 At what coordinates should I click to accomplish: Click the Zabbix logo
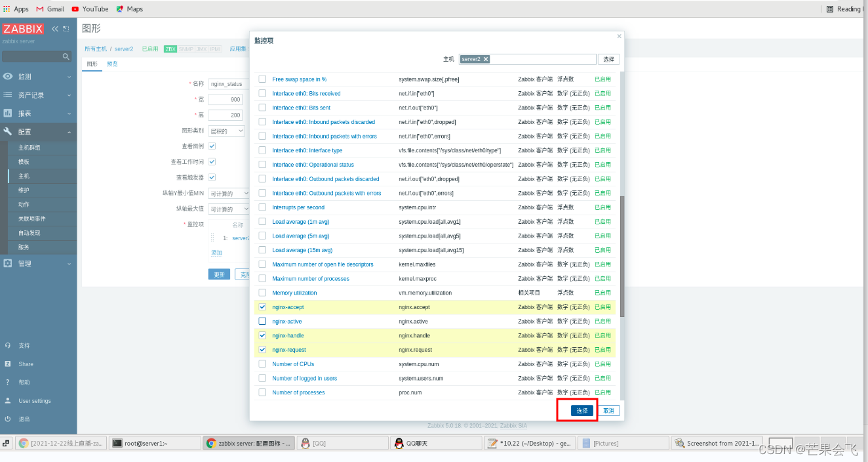[23, 29]
